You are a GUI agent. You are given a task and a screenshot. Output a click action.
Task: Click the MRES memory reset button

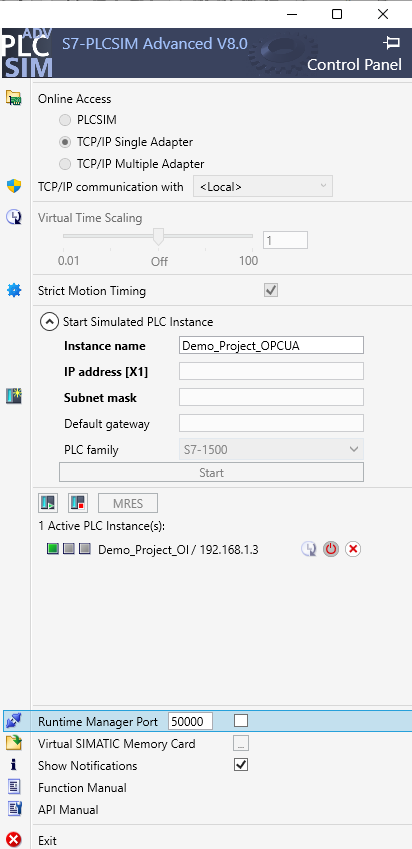click(128, 503)
